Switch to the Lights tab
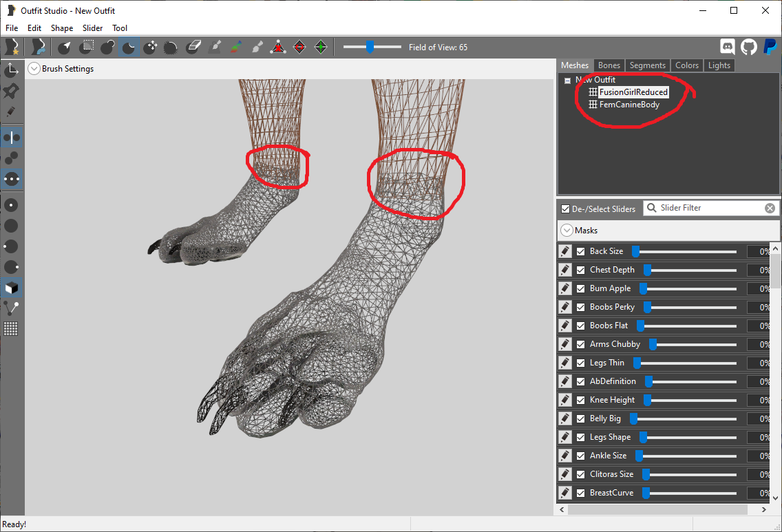Screen dimensions: 782x532 719,65
